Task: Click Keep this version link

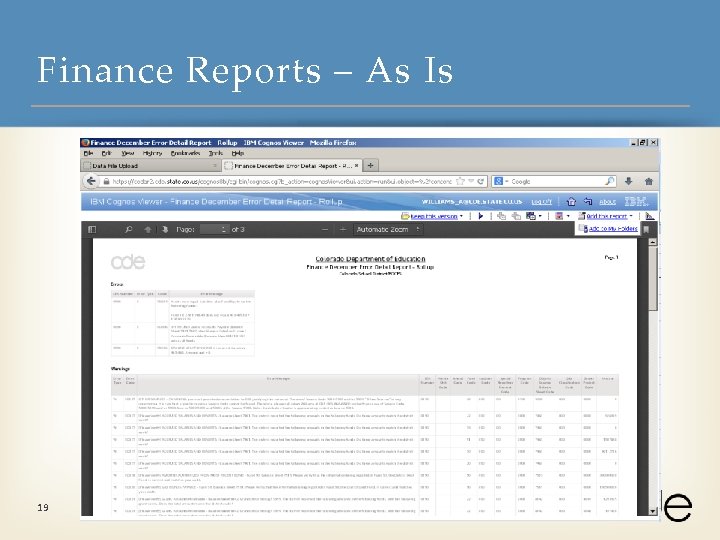Action: (x=433, y=216)
